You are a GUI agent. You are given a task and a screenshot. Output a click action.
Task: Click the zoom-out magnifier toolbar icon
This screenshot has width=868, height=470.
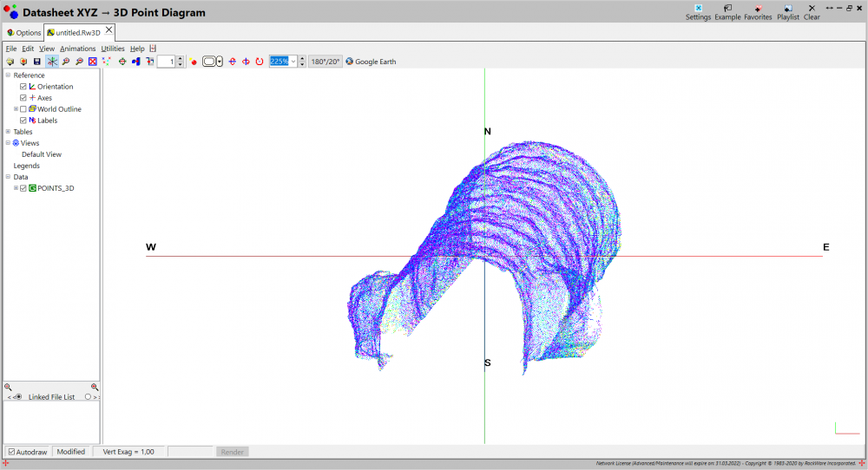(x=79, y=62)
